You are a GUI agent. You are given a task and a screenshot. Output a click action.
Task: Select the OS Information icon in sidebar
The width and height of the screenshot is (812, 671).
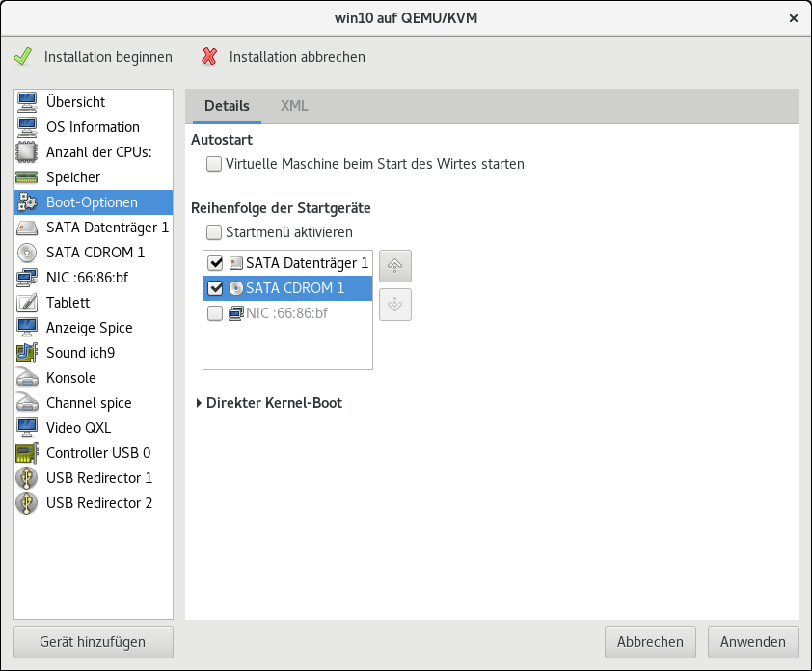click(x=27, y=127)
